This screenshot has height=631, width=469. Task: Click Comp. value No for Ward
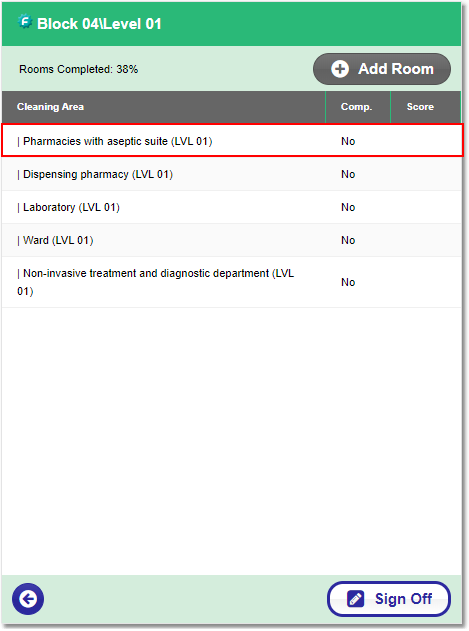tap(348, 240)
